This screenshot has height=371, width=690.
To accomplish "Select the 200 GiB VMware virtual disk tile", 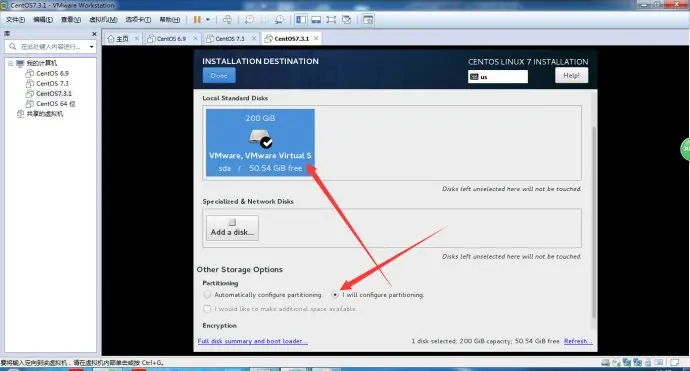I will (260, 142).
